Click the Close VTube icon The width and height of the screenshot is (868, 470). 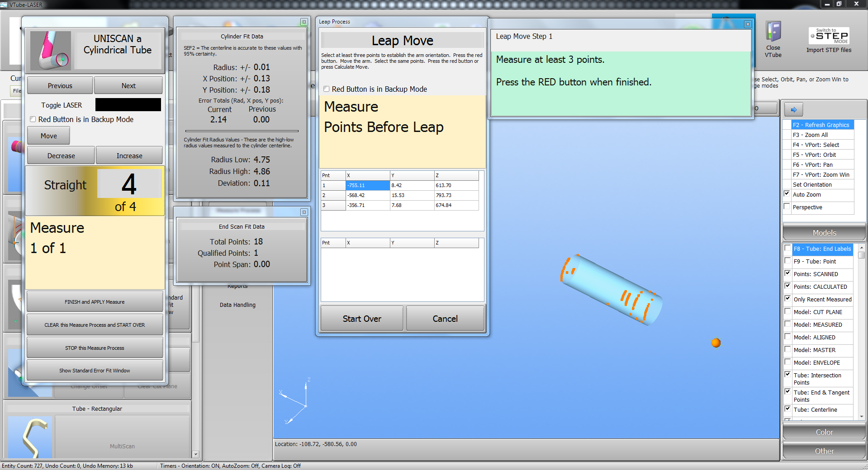coord(773,33)
